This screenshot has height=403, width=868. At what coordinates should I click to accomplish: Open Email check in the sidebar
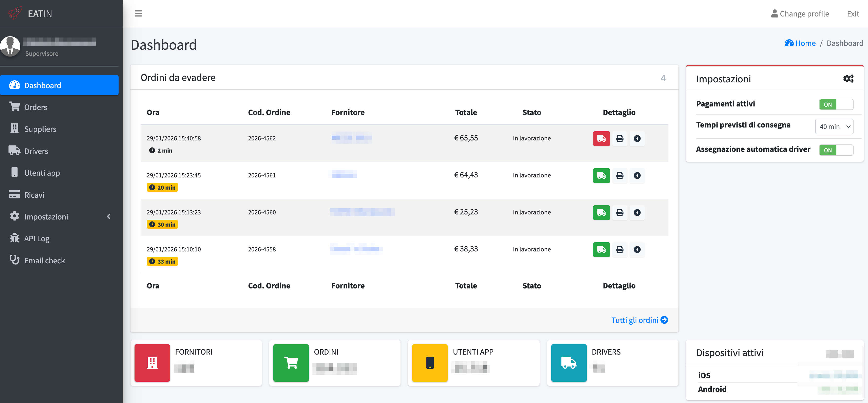tap(59, 261)
